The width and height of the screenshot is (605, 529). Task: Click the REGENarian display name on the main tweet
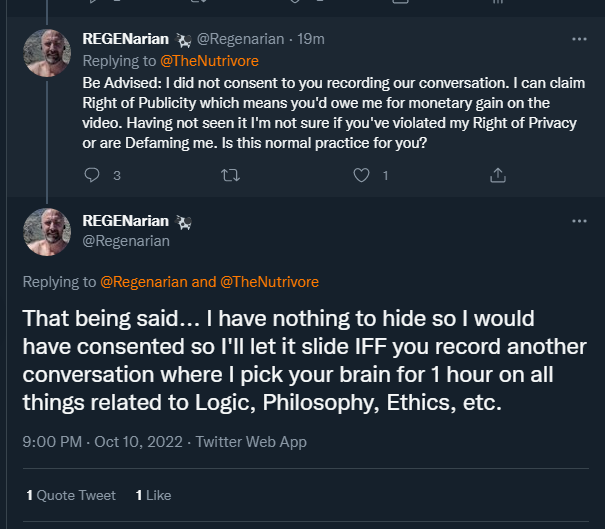pyautogui.click(x=127, y=221)
